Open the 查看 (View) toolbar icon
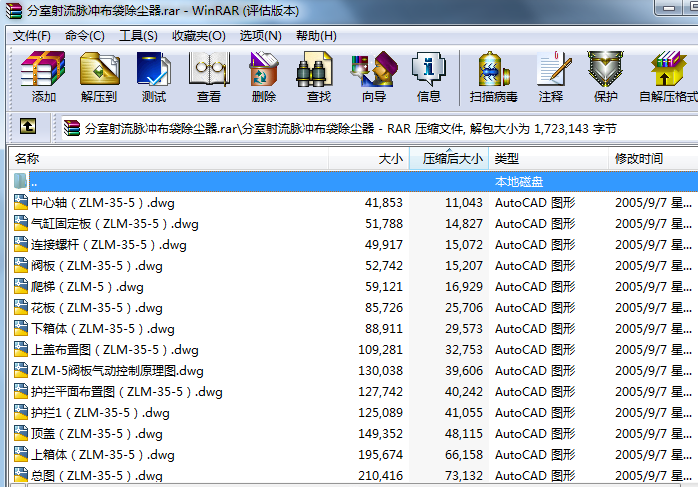Screen dimensions: 698x487 tap(209, 69)
